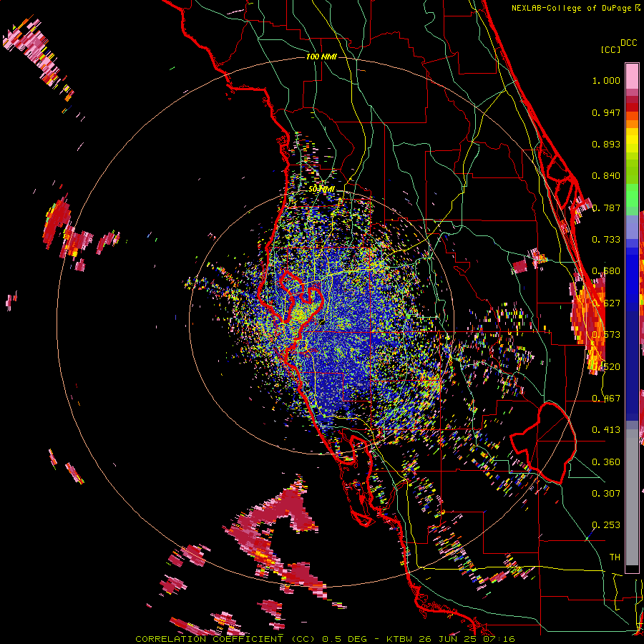Screen dimensions: 644x644
Task: Select the 0.733 legend value
Action: pyautogui.click(x=606, y=240)
